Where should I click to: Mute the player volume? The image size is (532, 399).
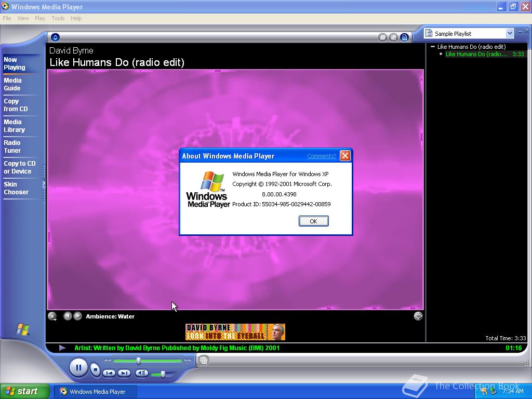point(141,373)
